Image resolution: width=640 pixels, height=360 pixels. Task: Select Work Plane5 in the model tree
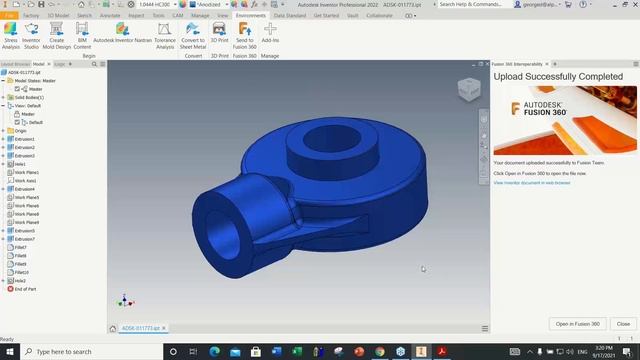[27, 198]
